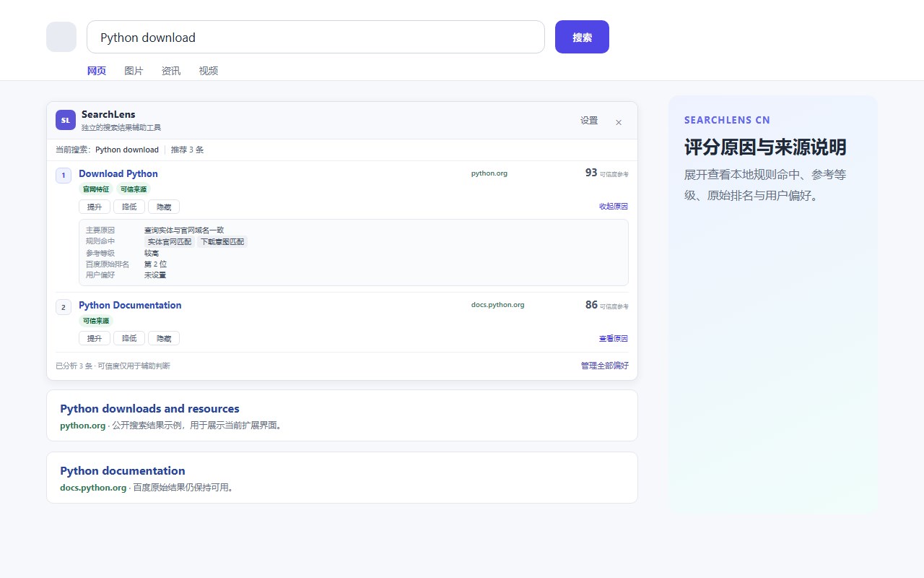Click 隐藏 for Python Documentation result

164,338
